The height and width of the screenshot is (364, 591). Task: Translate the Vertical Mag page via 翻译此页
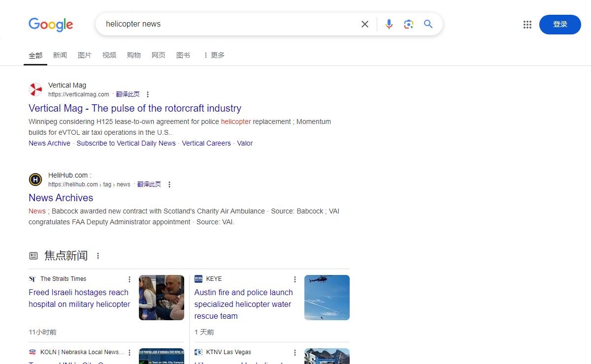(128, 94)
